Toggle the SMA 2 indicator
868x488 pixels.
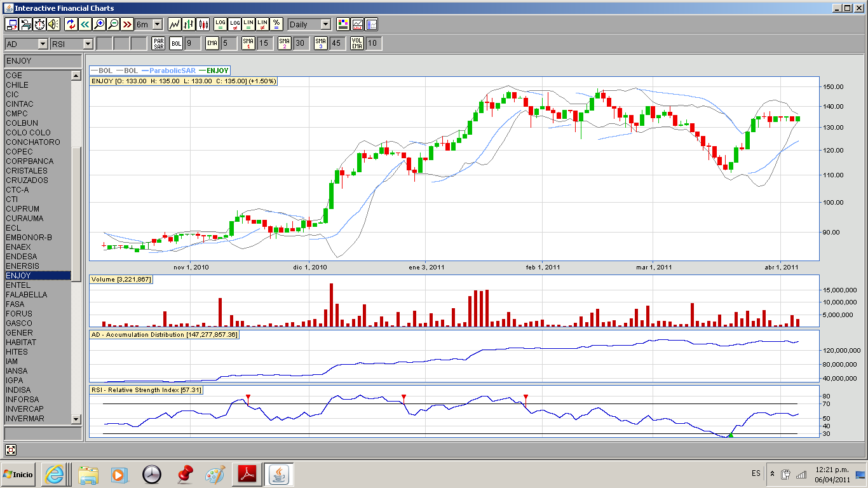285,43
